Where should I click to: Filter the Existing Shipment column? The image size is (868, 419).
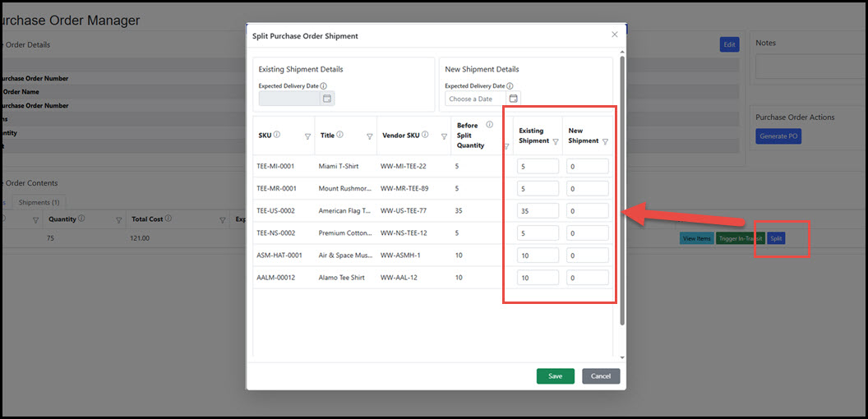tap(556, 141)
